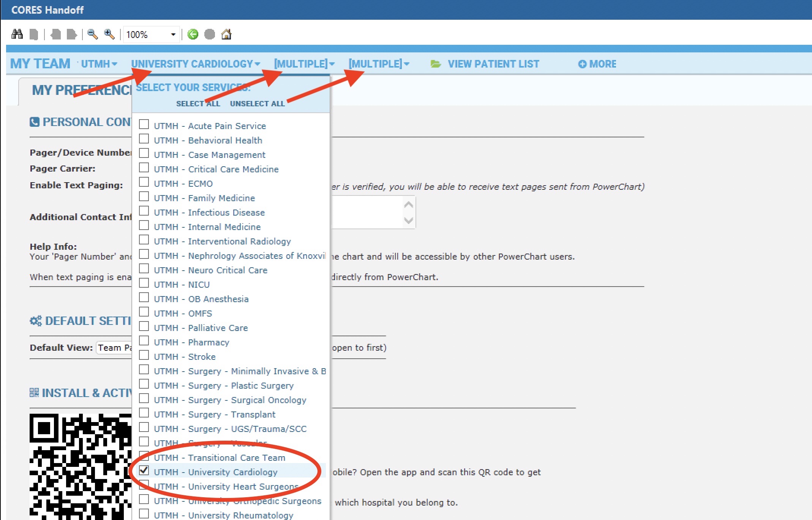Check UTMH - Infectious Disease
This screenshot has width=812, height=520.
pyautogui.click(x=144, y=211)
